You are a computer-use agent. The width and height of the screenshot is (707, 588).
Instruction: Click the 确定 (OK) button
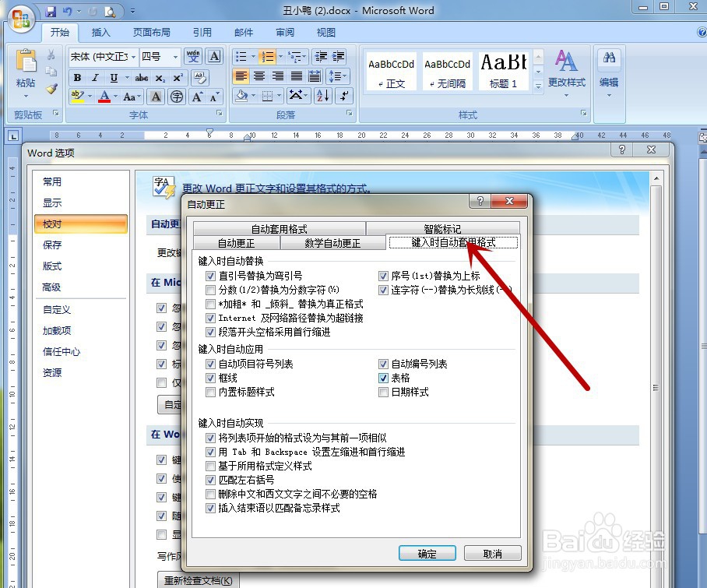tap(426, 553)
